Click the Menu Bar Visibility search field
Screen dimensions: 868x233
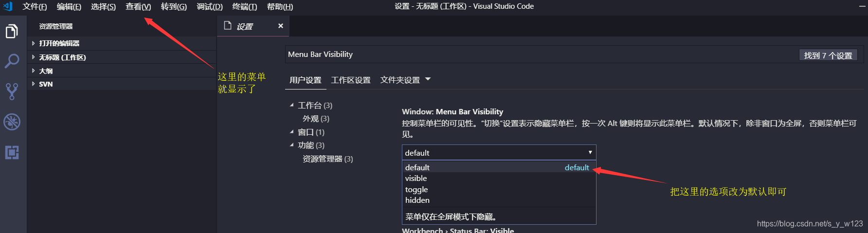click(540, 54)
